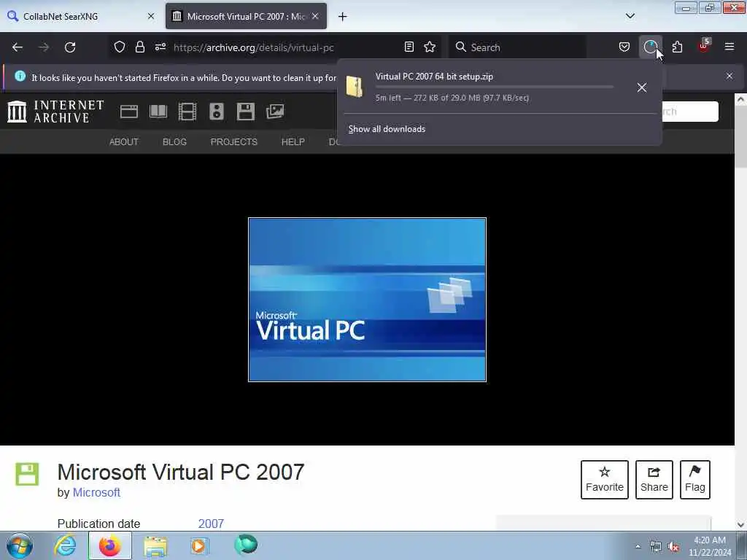
Task: Open site permissions icon in address bar
Action: (160, 47)
